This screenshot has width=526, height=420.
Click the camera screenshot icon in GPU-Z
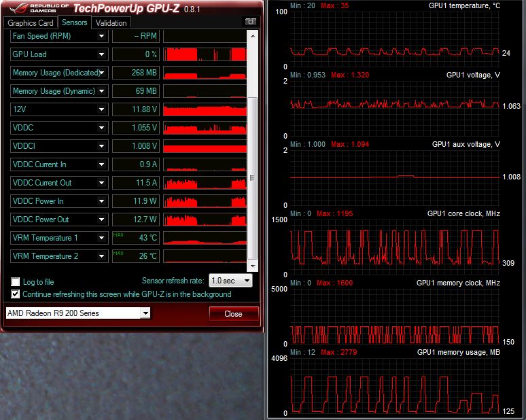click(x=251, y=22)
